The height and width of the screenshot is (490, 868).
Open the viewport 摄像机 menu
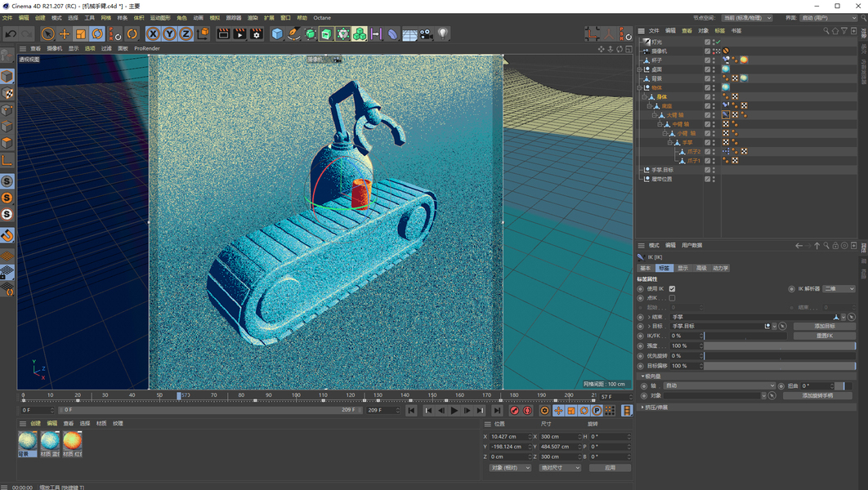click(x=54, y=48)
